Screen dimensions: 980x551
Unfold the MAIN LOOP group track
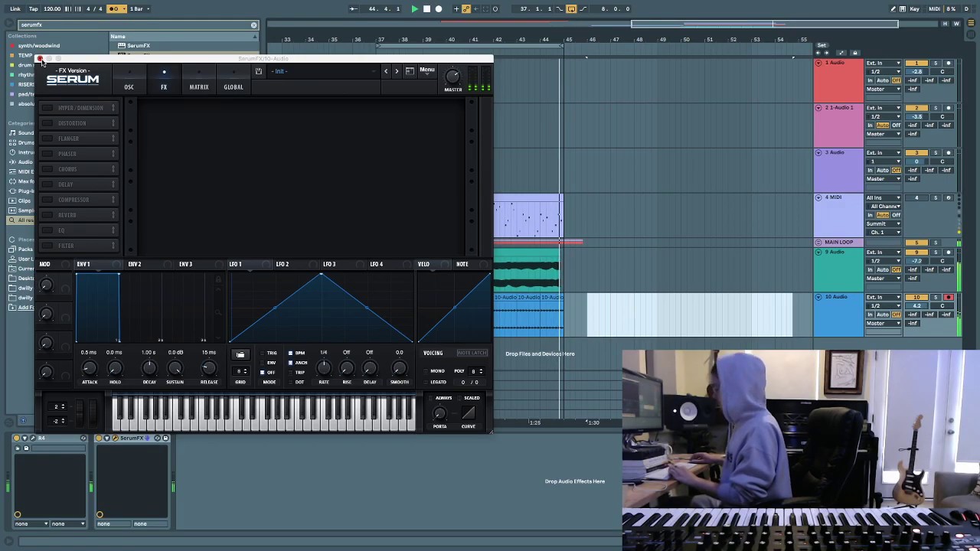pos(818,243)
